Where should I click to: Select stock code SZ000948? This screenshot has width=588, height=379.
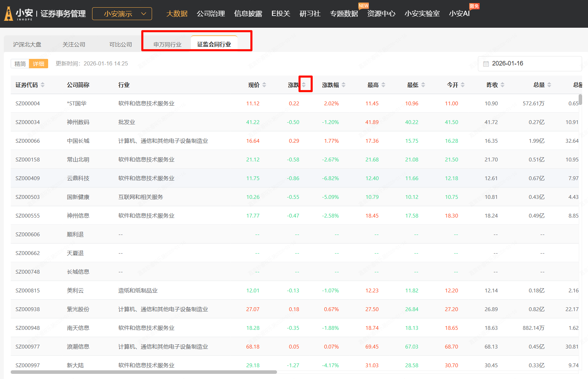pos(28,328)
